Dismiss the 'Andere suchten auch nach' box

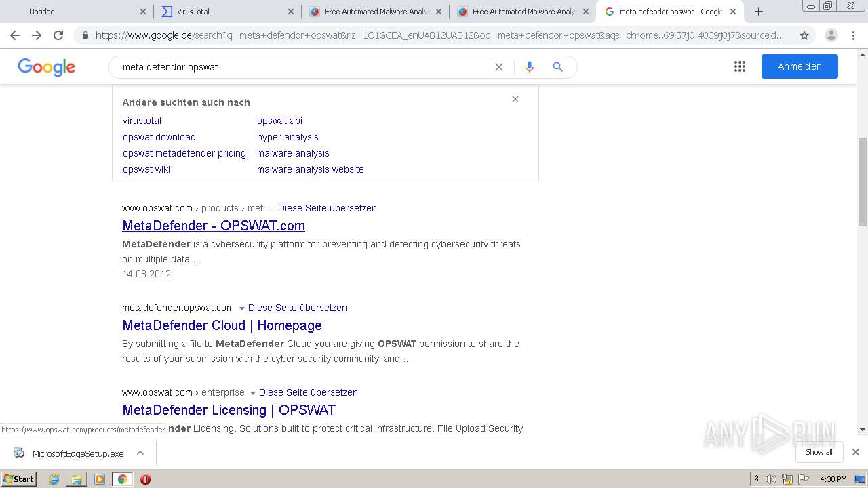tap(515, 99)
